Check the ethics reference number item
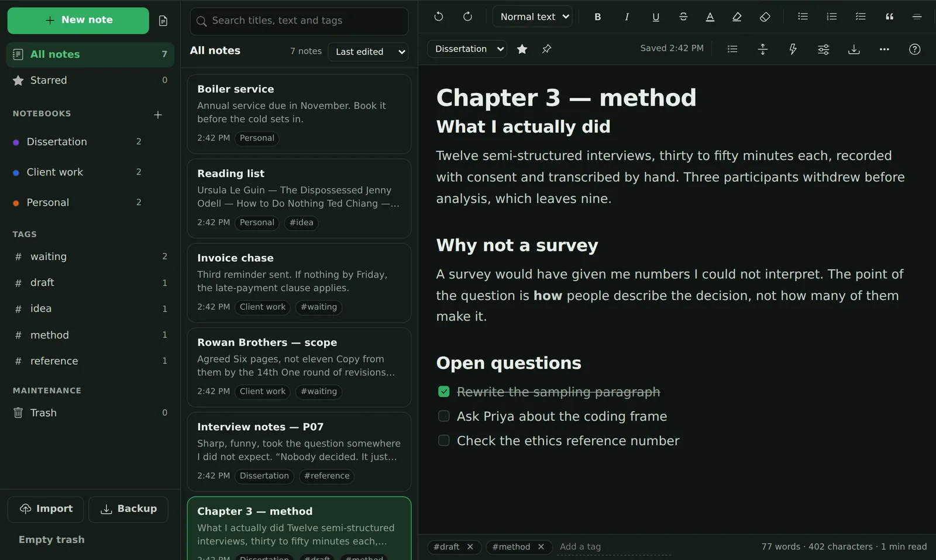The width and height of the screenshot is (936, 560). click(x=444, y=441)
